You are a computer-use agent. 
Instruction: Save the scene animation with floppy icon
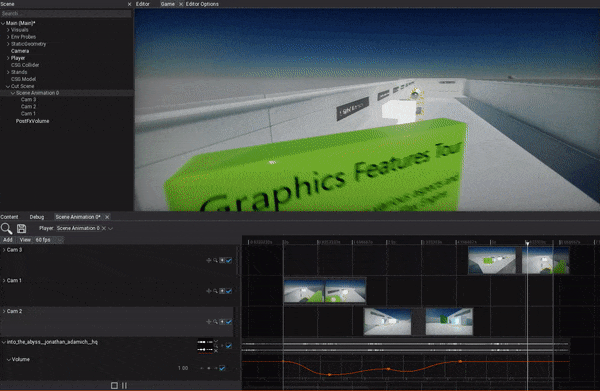tap(21, 228)
